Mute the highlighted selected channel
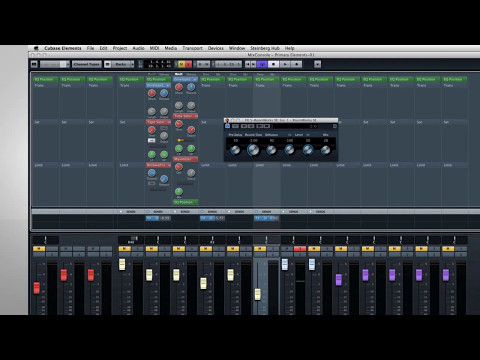This screenshot has width=480, height=360. tap(260, 249)
